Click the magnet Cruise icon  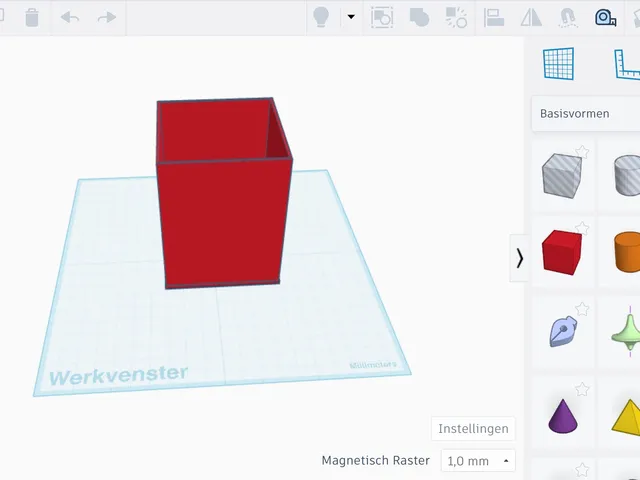click(x=568, y=18)
